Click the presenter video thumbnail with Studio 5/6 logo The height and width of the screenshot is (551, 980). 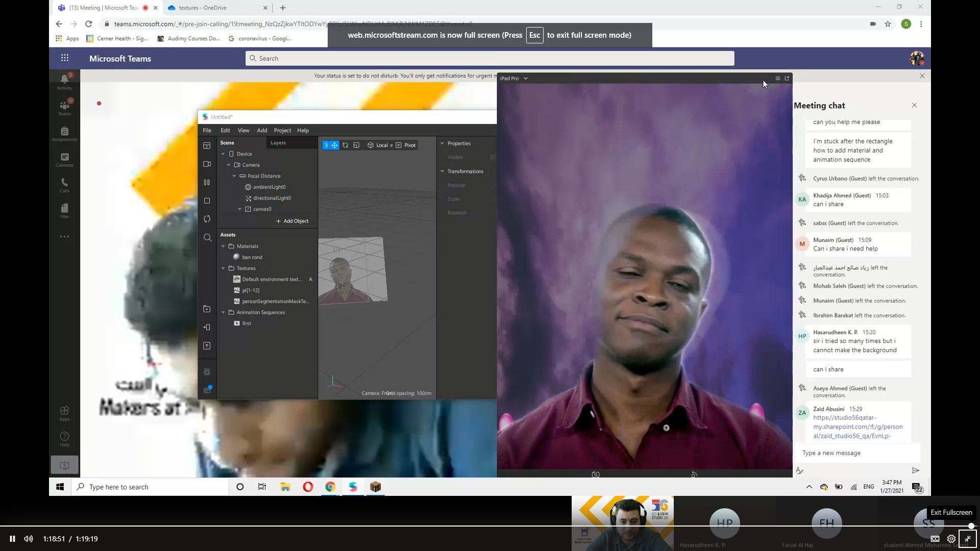pos(622,523)
